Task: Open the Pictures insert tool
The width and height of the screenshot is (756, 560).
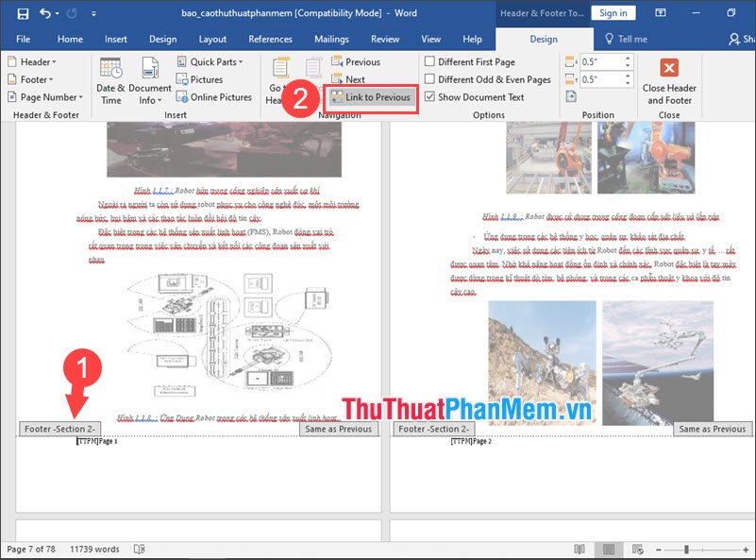Action: (200, 79)
